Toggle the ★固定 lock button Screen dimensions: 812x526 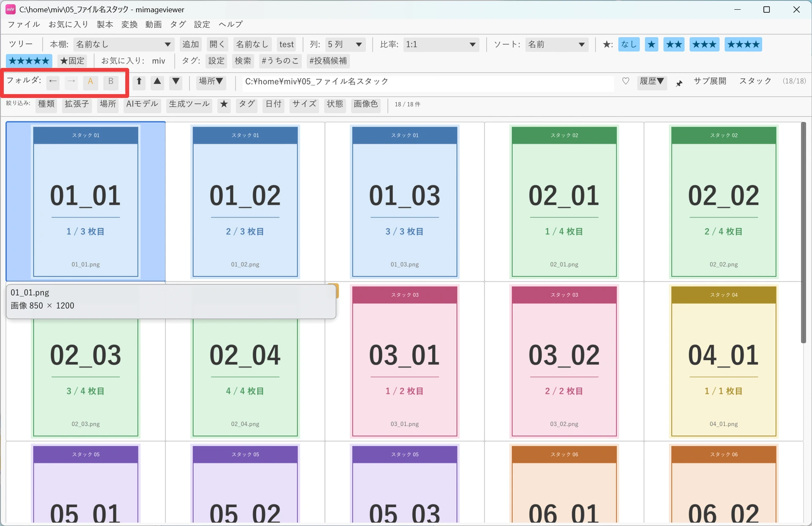[72, 61]
